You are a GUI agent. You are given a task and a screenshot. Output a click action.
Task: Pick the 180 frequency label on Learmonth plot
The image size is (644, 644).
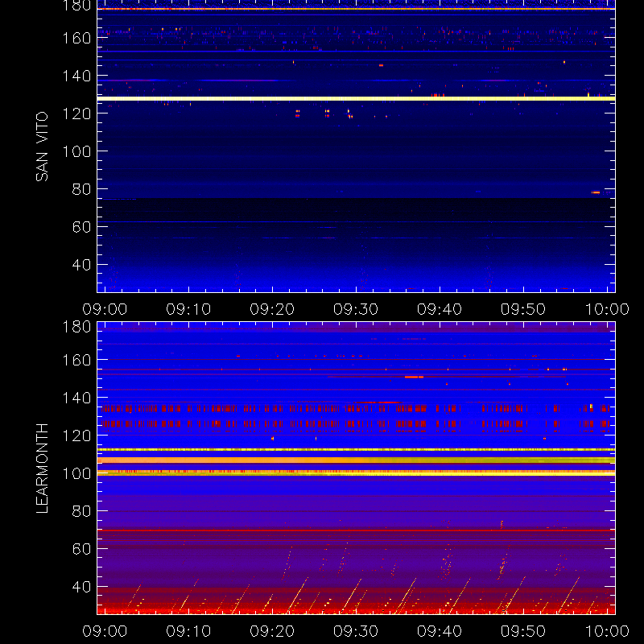pos(76,327)
